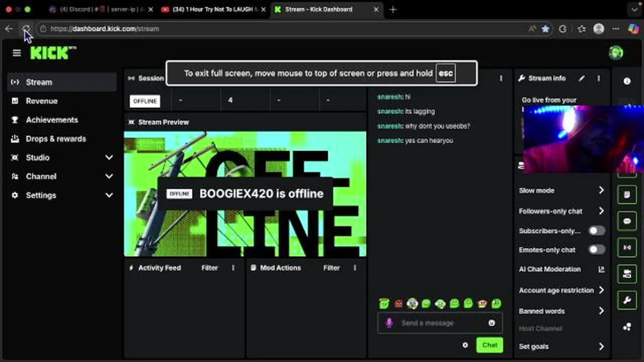The image size is (644, 362).
Task: Toggle Subscribers-only chat switch
Action: (597, 231)
